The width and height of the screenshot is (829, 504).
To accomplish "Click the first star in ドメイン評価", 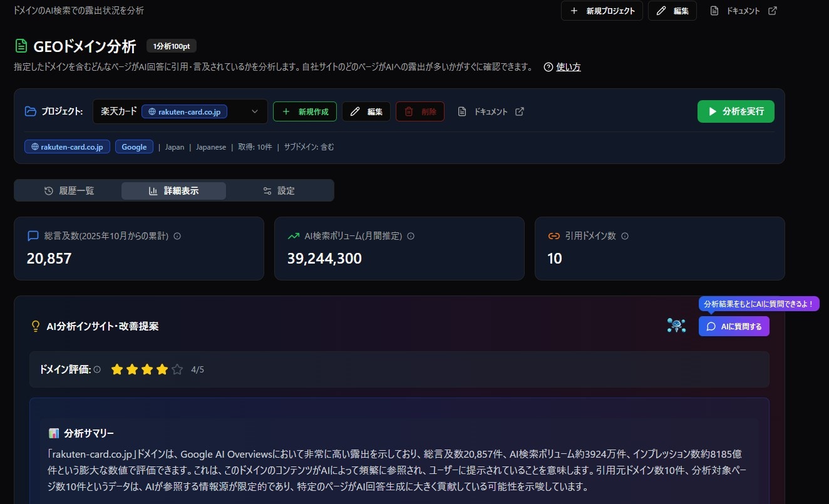I will point(116,369).
